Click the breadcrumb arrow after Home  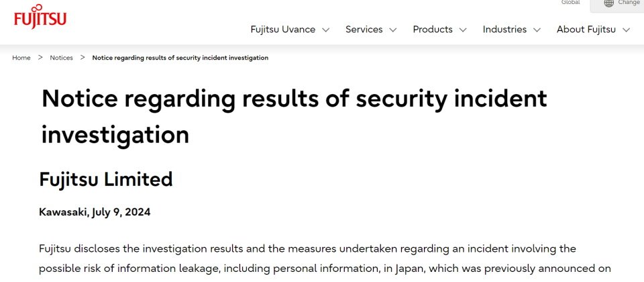coord(40,58)
